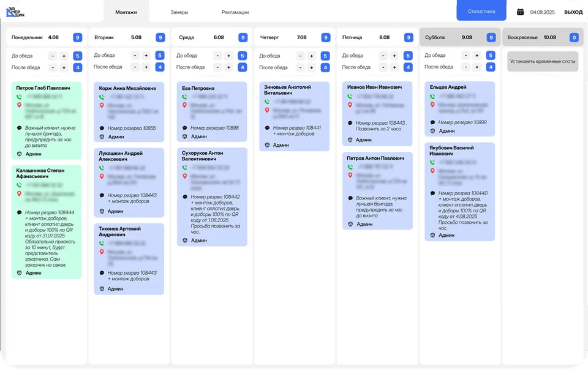Image resolution: width=588 pixels, height=369 pixels.
Task: Click location pin on Корж Анна Михайловна card
Action: [102, 105]
